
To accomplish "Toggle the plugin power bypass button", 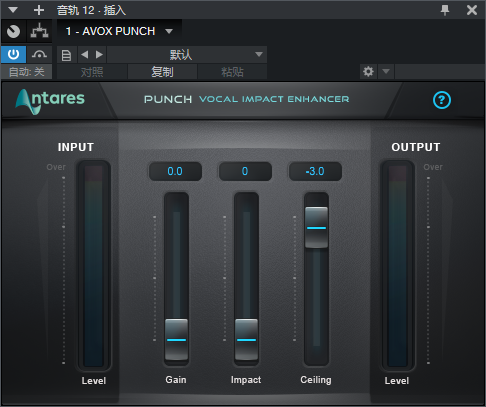I will [13, 54].
